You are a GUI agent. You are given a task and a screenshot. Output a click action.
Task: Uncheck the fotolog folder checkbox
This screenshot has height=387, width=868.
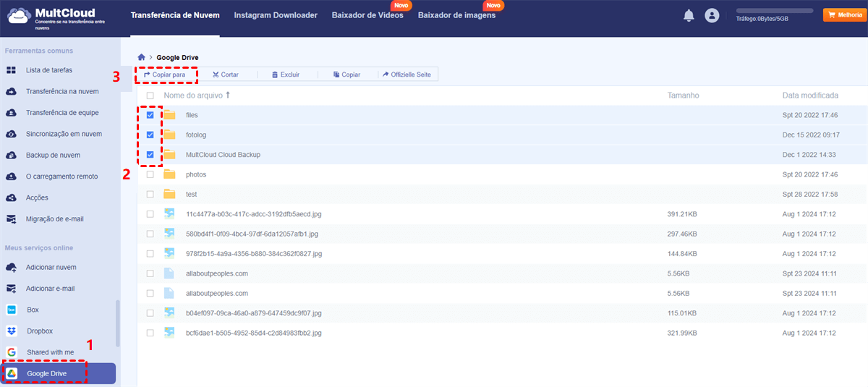[x=150, y=135]
